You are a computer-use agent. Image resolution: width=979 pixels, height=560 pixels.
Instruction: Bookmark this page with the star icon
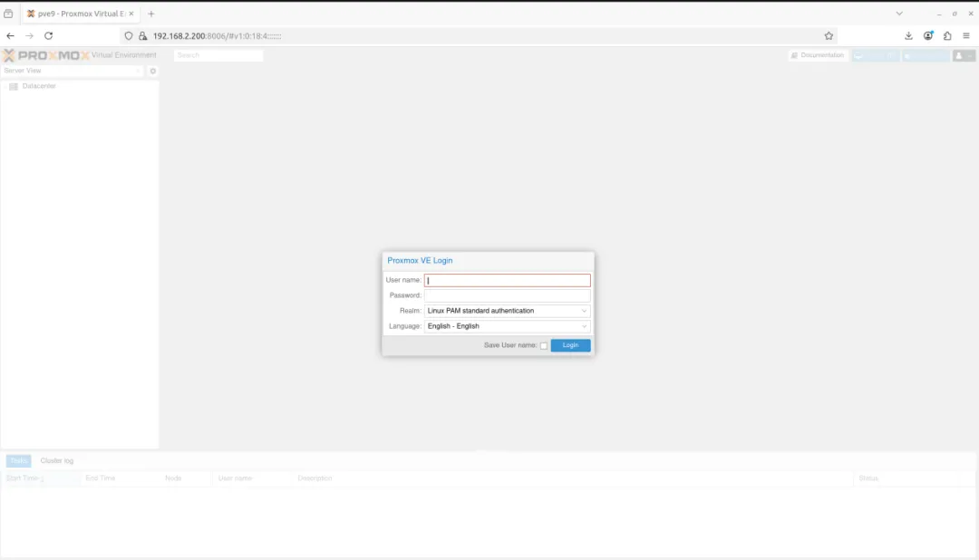[x=829, y=36]
